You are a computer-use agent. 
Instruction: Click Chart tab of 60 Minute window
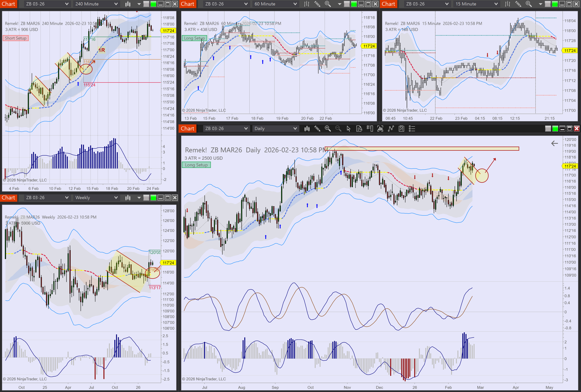click(187, 4)
